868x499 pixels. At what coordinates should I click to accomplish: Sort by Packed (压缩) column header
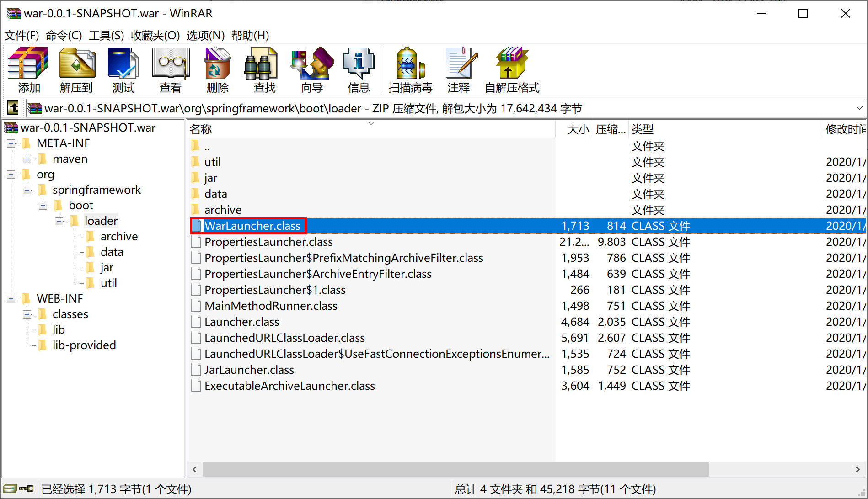611,129
